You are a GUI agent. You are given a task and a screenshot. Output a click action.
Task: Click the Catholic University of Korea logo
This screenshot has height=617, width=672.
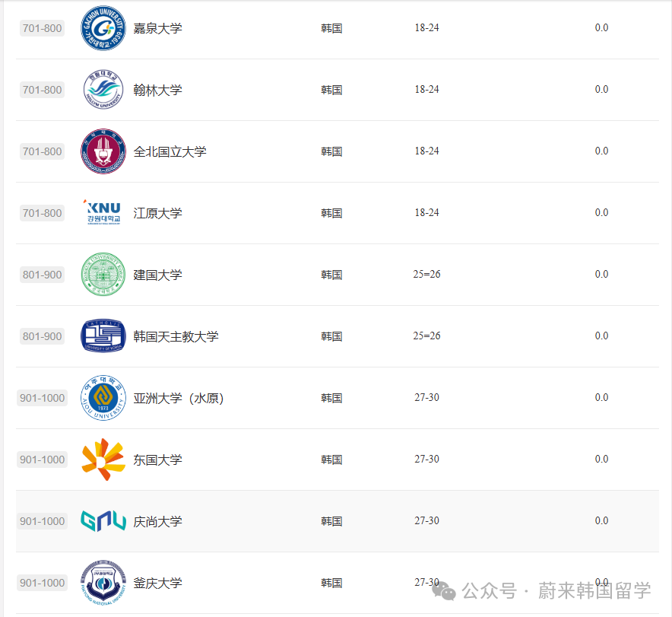click(x=103, y=336)
